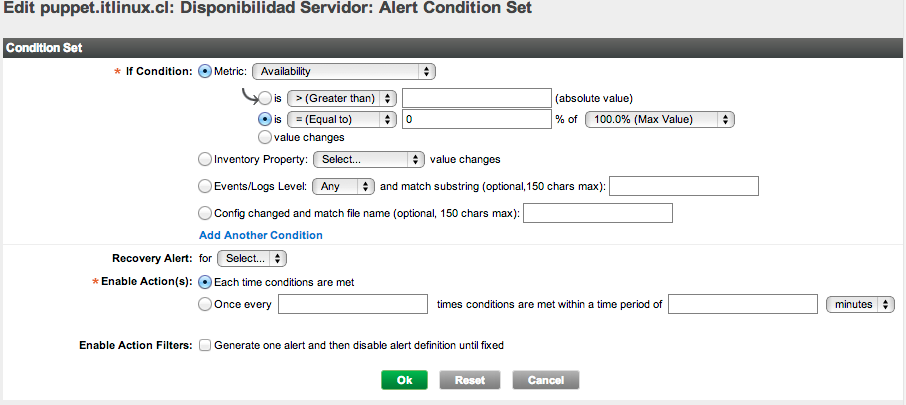This screenshot has height=405, width=906.
Task: Open the Greater than comparator dropdown
Action: 341,98
